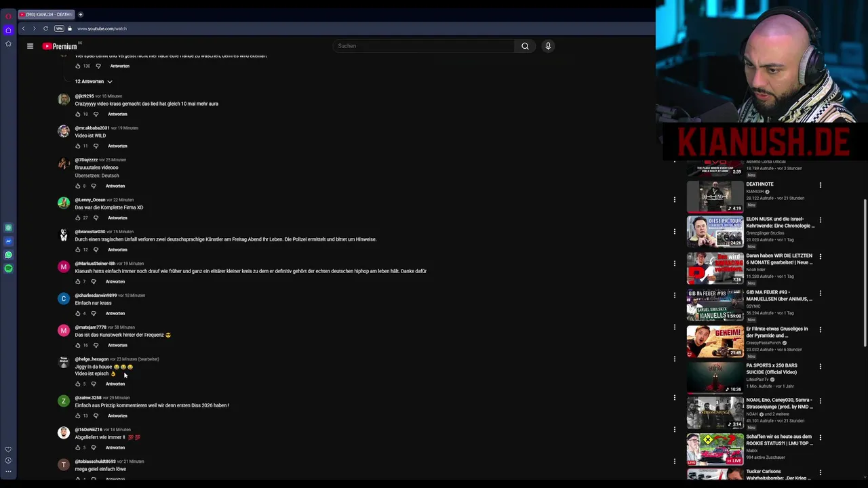Click channel name KIANUSH under DEATHNOTE
Image resolution: width=868 pixels, height=488 pixels.
point(755,192)
